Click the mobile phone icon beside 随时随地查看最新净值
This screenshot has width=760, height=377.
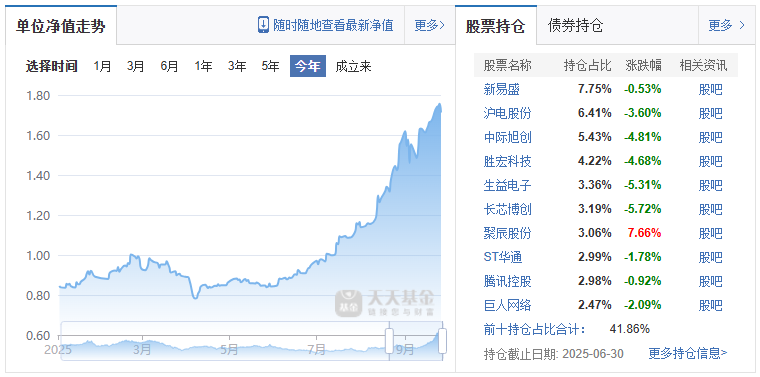pos(263,25)
